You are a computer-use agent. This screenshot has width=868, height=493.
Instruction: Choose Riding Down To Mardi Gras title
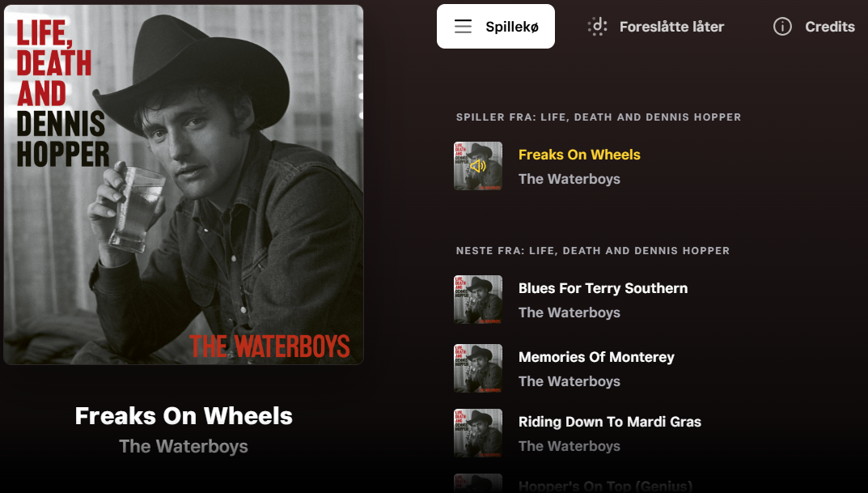[609, 422]
